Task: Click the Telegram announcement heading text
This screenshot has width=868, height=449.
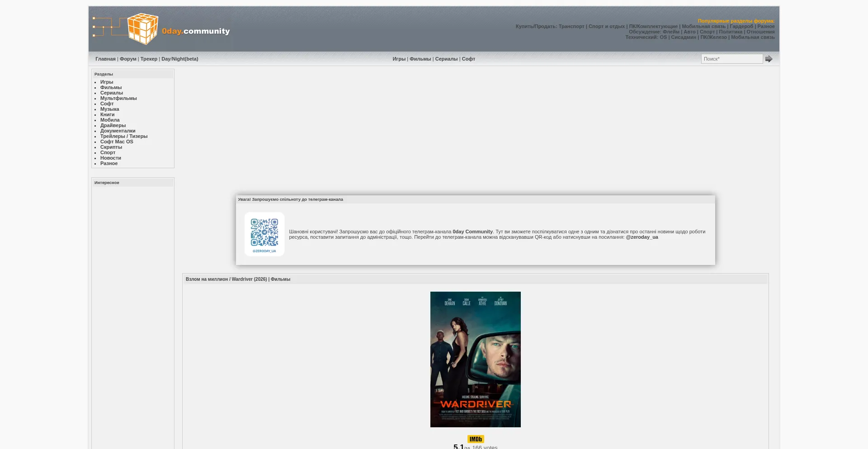Action: click(x=290, y=199)
